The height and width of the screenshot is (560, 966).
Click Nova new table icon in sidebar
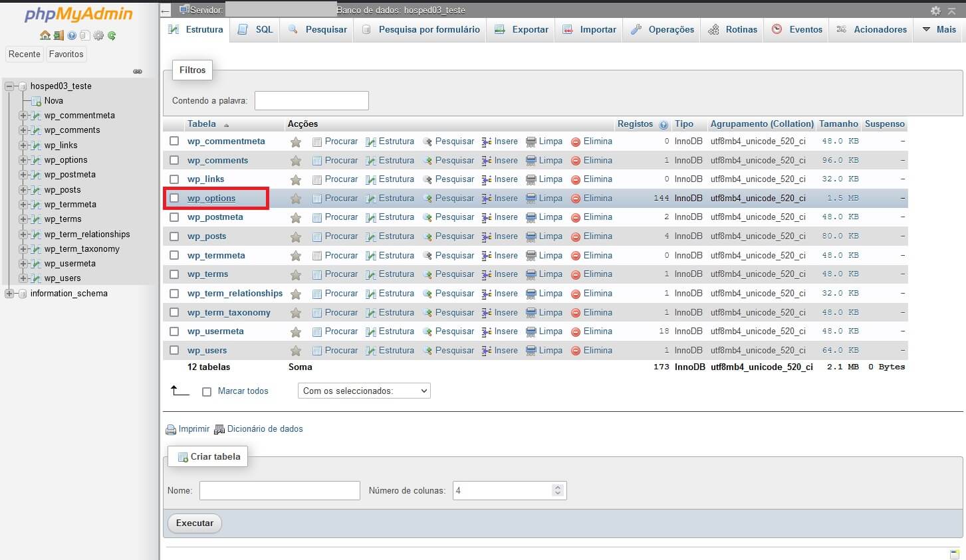pyautogui.click(x=36, y=101)
